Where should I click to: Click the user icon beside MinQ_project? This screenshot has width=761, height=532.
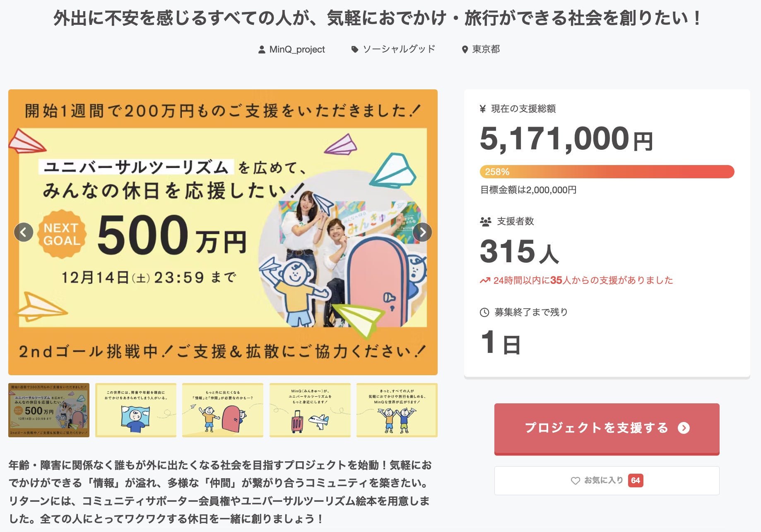[262, 50]
